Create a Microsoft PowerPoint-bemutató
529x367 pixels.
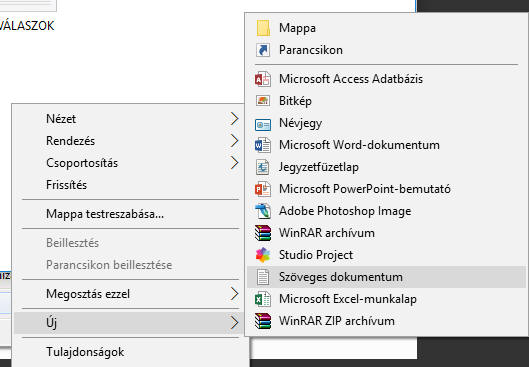pos(386,189)
